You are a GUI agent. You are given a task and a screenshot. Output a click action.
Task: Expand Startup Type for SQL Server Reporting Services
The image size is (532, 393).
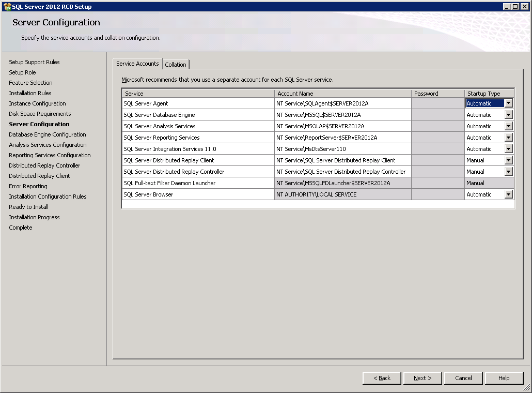[509, 138]
